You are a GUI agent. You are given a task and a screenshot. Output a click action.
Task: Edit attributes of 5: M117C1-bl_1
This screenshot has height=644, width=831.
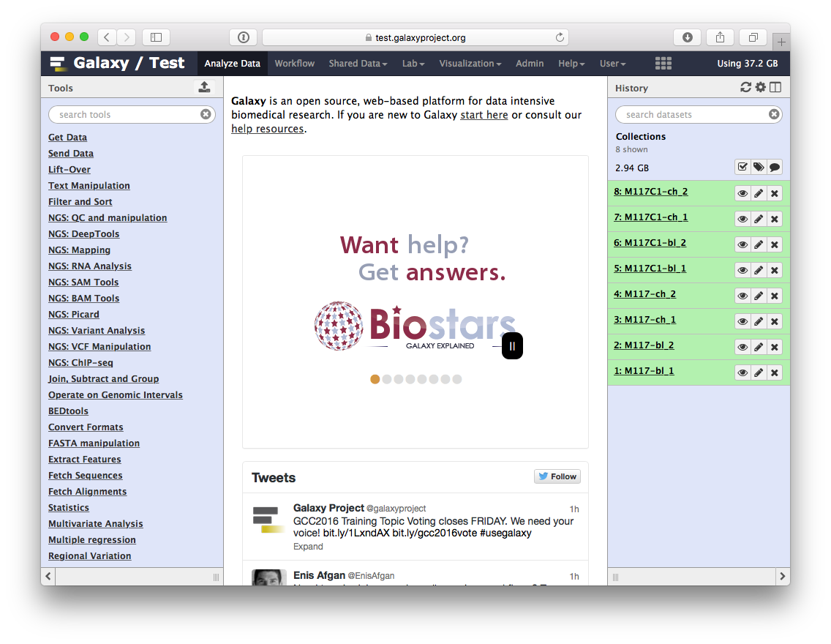click(x=759, y=270)
